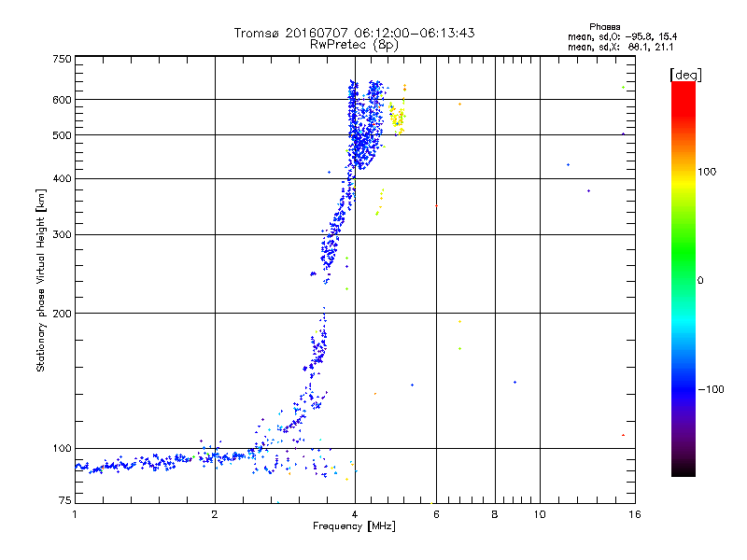Click the green data point near 15 MHz, 640 km
The image size is (747, 560).
(623, 87)
